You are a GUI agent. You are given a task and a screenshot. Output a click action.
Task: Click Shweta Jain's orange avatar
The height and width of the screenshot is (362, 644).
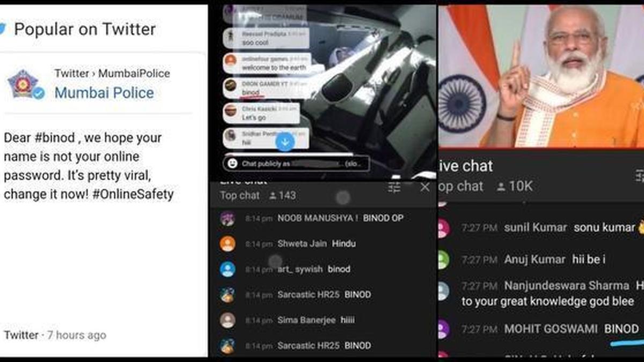pyautogui.click(x=228, y=243)
